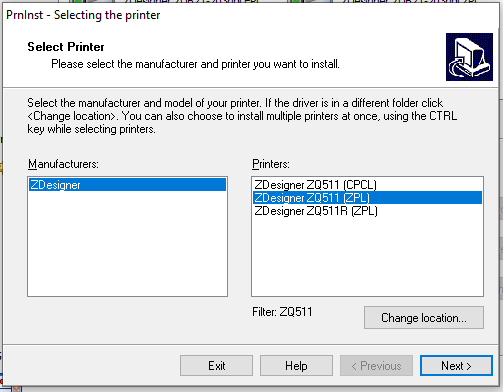Select ZDesigner in the Manufacturers list
The width and height of the screenshot is (503, 392).
tap(127, 185)
